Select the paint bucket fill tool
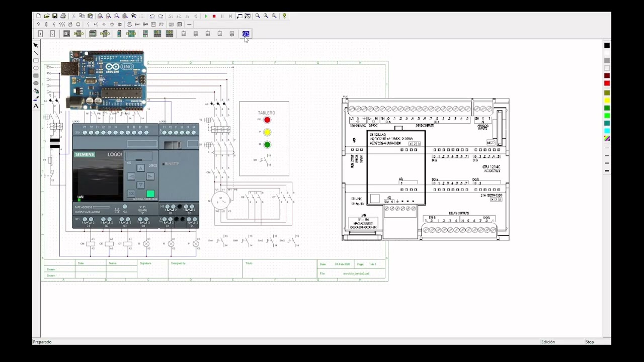The height and width of the screenshot is (362, 644). click(36, 91)
